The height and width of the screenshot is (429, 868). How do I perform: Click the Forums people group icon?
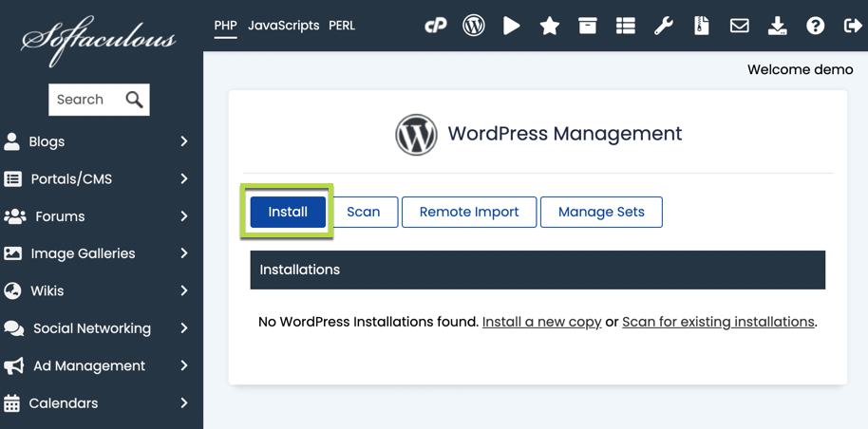click(15, 216)
